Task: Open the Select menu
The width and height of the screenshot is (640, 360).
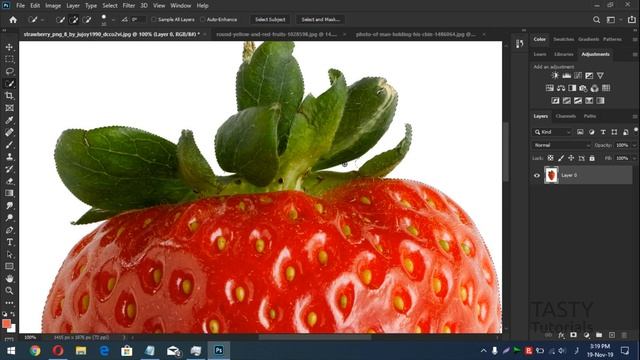Action: point(109,6)
